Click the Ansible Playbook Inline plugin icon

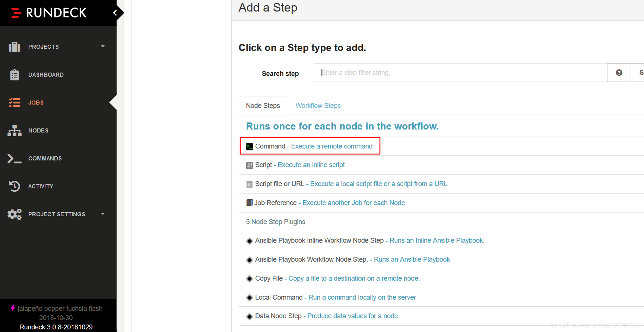(250, 241)
